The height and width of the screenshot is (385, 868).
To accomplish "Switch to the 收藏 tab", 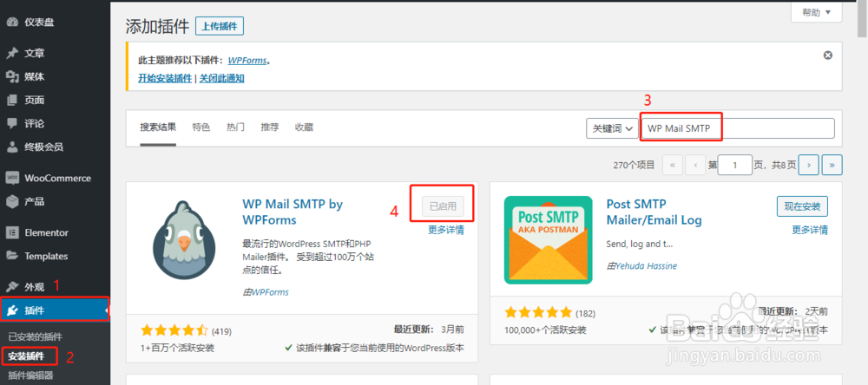I will [304, 127].
